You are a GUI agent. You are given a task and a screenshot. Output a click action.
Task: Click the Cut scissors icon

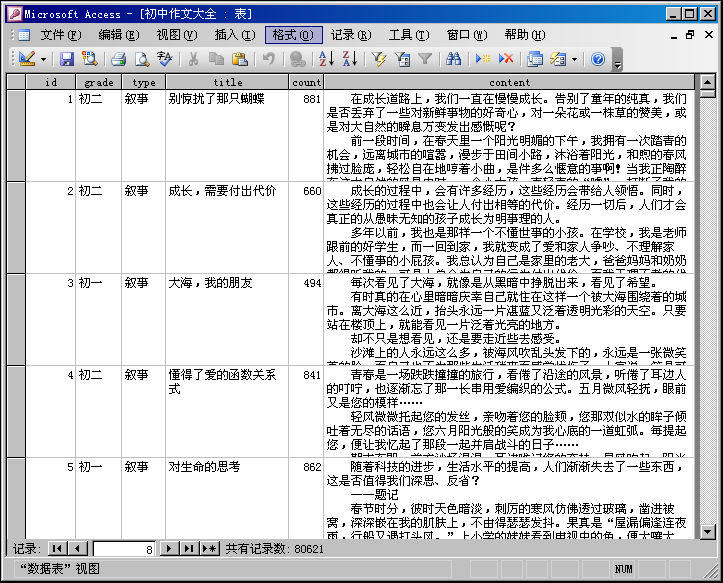pyautogui.click(x=193, y=59)
